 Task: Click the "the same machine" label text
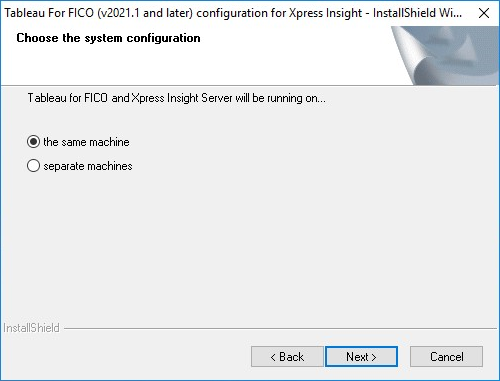click(86, 142)
